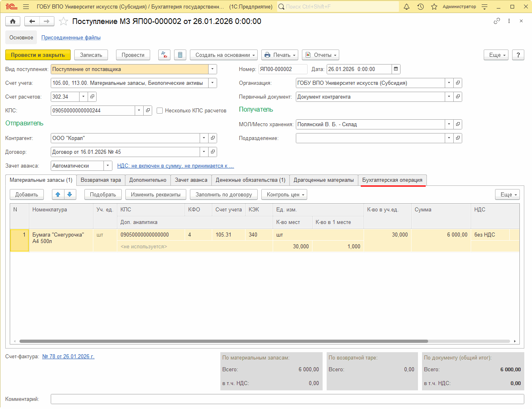Click the horizontal scrollbar of the table

pos(223,341)
